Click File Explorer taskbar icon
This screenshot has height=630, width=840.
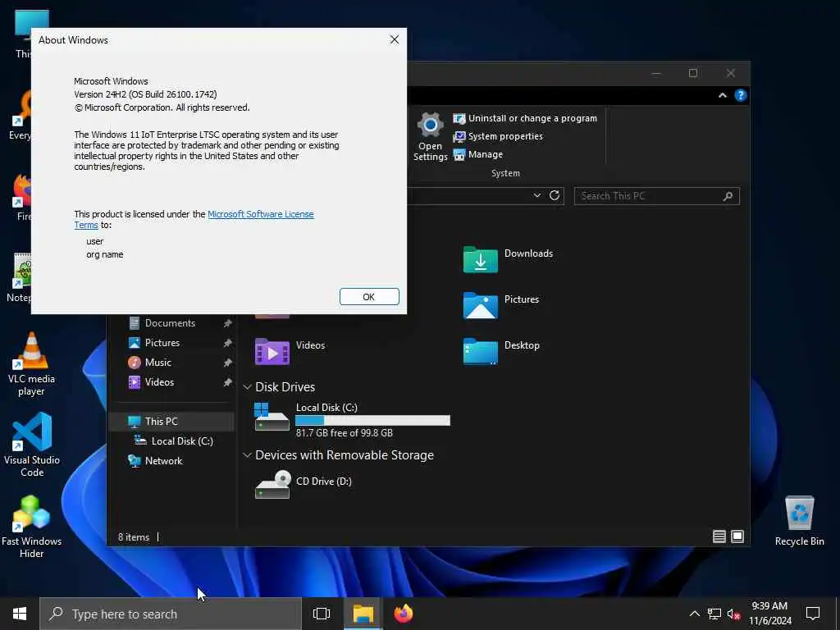[x=363, y=614]
